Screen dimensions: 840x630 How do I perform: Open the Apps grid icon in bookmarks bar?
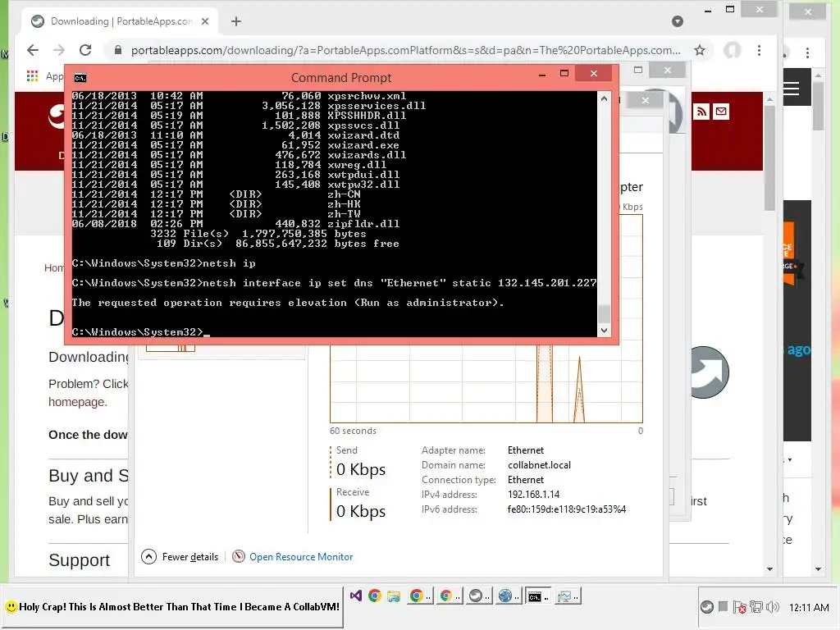point(32,76)
